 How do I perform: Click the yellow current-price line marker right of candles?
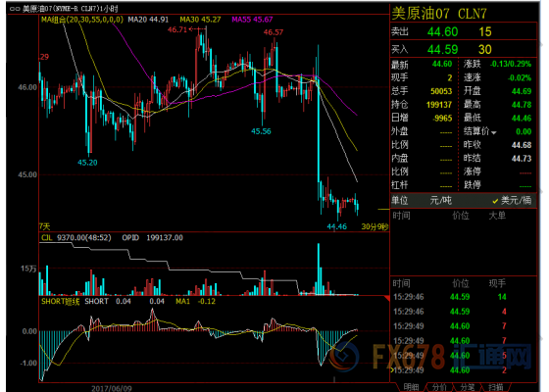tap(383, 210)
